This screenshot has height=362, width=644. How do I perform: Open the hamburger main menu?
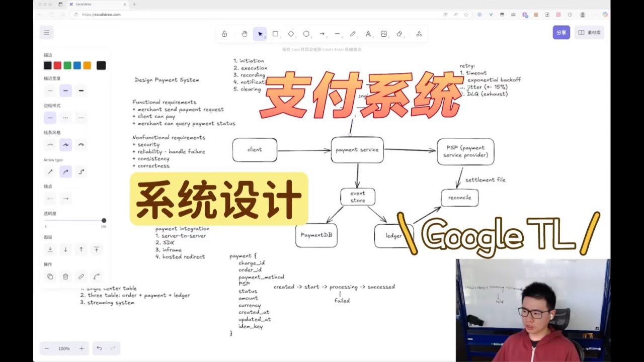tap(47, 33)
